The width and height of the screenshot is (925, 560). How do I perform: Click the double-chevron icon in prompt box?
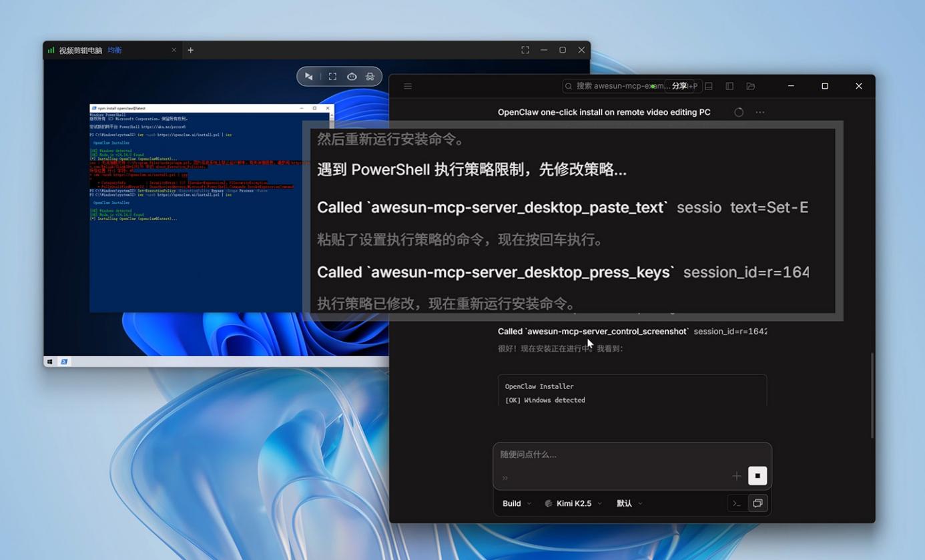click(505, 478)
